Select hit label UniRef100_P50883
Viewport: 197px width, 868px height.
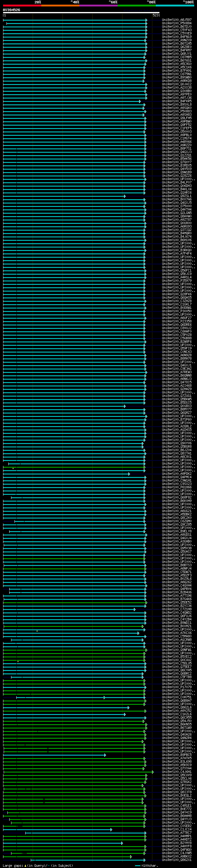(x=177, y=111)
